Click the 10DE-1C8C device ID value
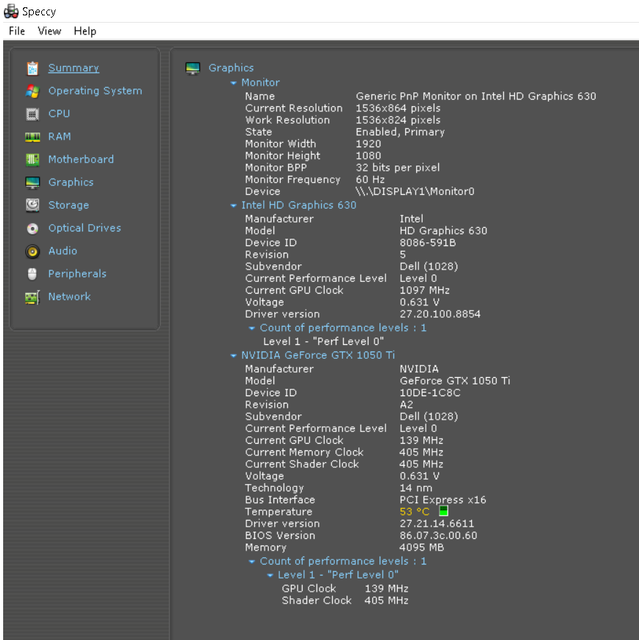The image size is (639, 640). pyautogui.click(x=430, y=393)
